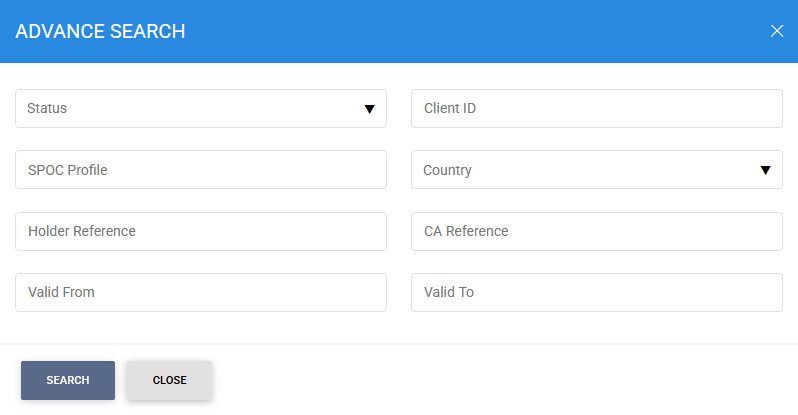Click the Status dropdown arrow icon

coord(369,109)
